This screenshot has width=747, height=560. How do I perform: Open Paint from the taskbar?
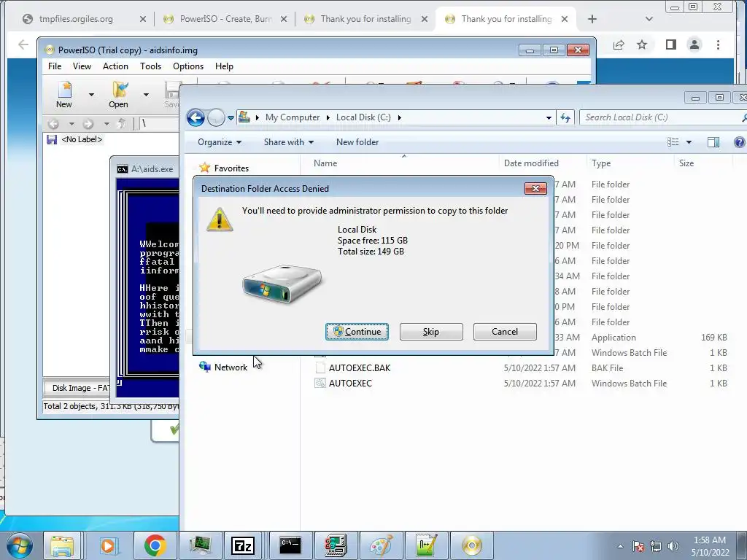381,545
